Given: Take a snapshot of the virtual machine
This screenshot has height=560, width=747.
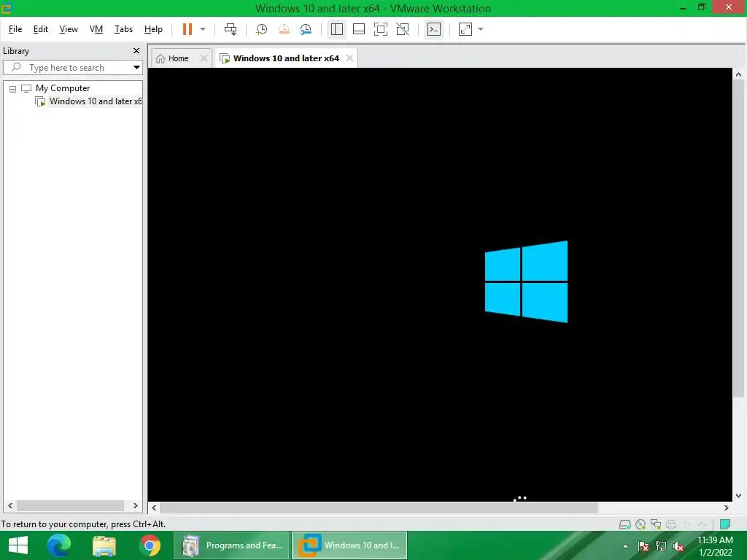Looking at the screenshot, I should (262, 29).
